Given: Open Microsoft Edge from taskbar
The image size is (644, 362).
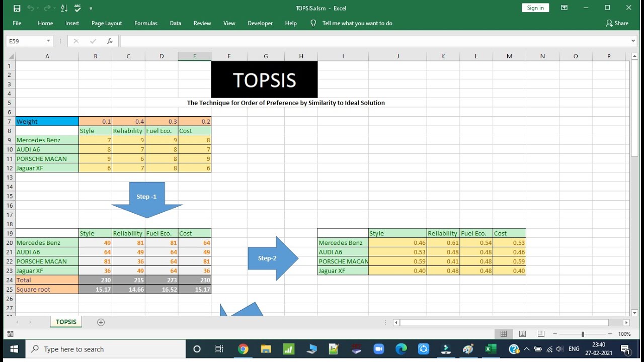Looking at the screenshot, I should pyautogui.click(x=401, y=349).
